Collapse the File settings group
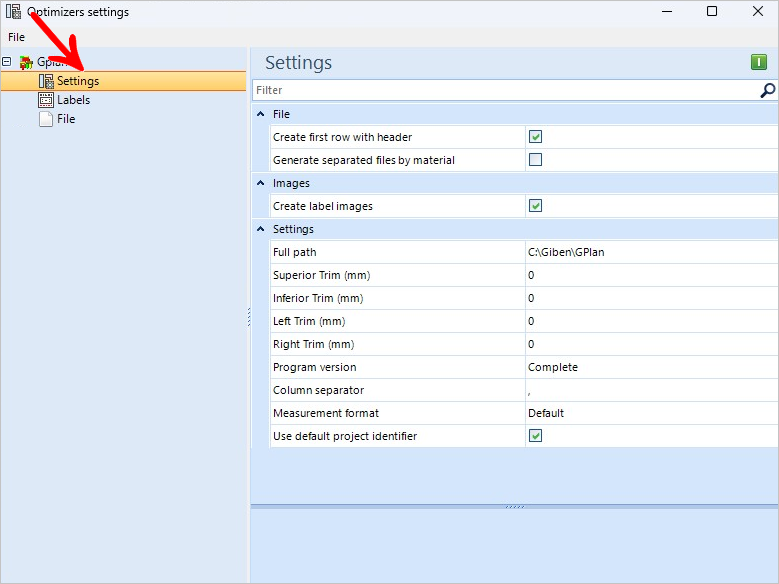The image size is (779, 584). 260,114
